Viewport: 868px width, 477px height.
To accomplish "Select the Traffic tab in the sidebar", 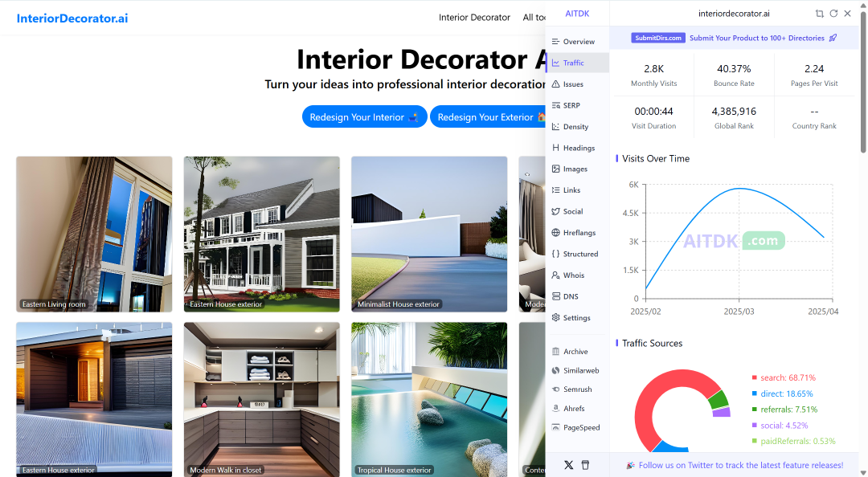I will (x=577, y=63).
